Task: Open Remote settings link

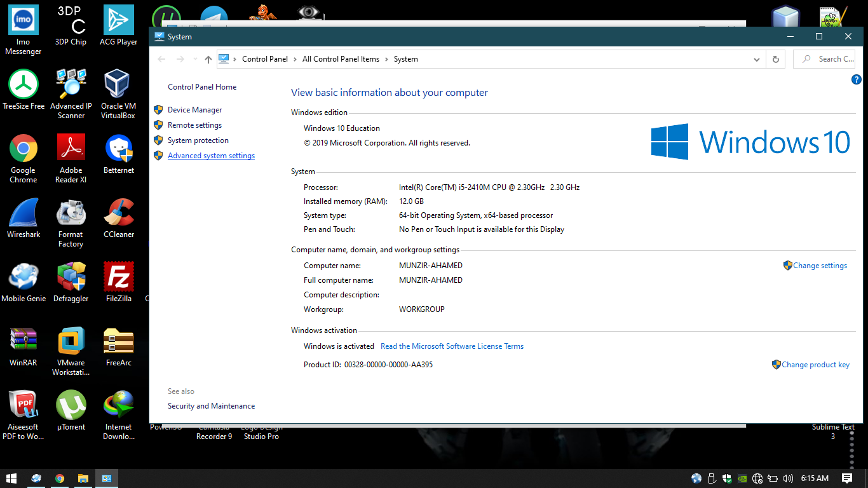Action: coord(194,125)
